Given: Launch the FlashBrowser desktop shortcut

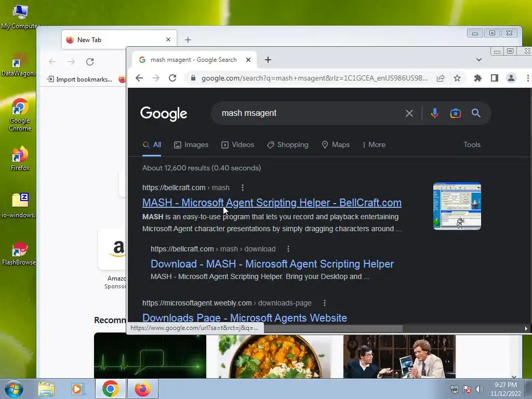Looking at the screenshot, I should pos(19,254).
